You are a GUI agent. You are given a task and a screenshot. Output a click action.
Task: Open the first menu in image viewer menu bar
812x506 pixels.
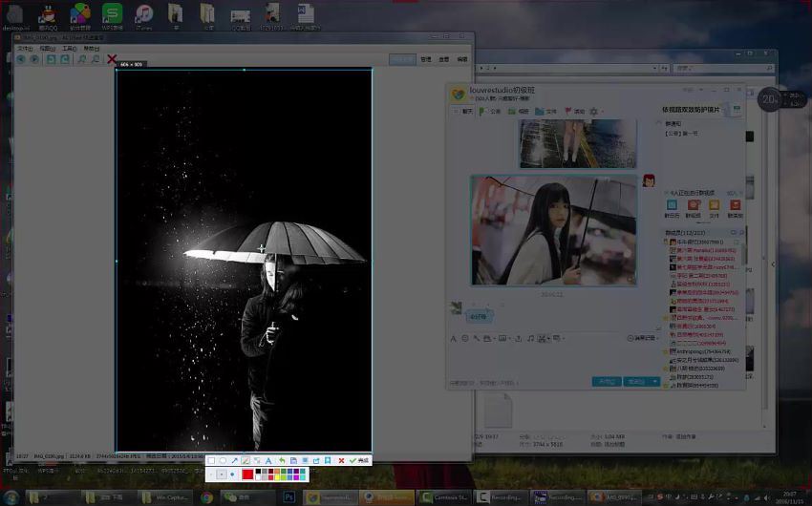(x=24, y=48)
